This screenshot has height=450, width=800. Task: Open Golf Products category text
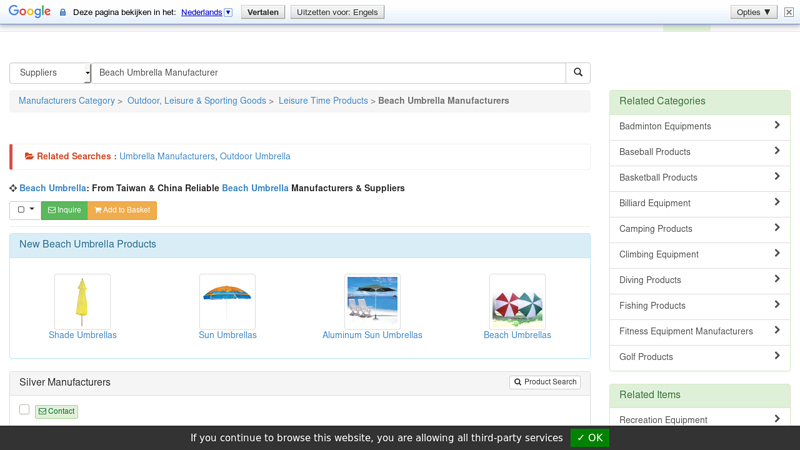pos(646,357)
